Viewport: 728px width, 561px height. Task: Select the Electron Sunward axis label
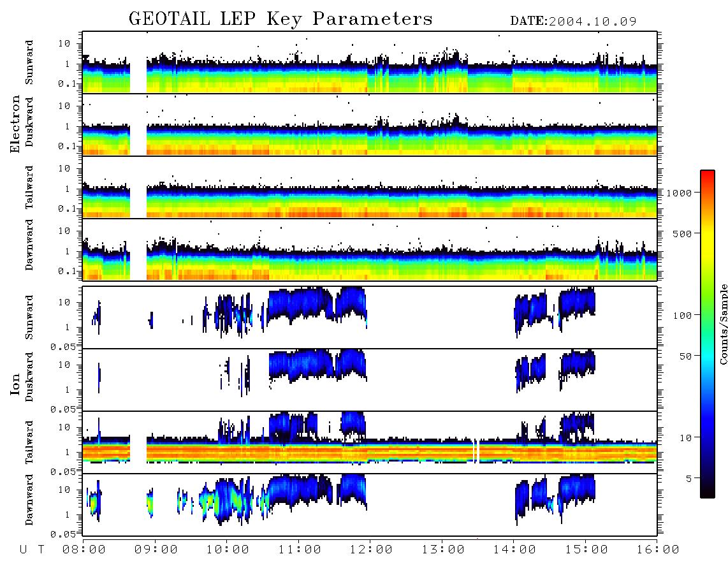coord(29,62)
